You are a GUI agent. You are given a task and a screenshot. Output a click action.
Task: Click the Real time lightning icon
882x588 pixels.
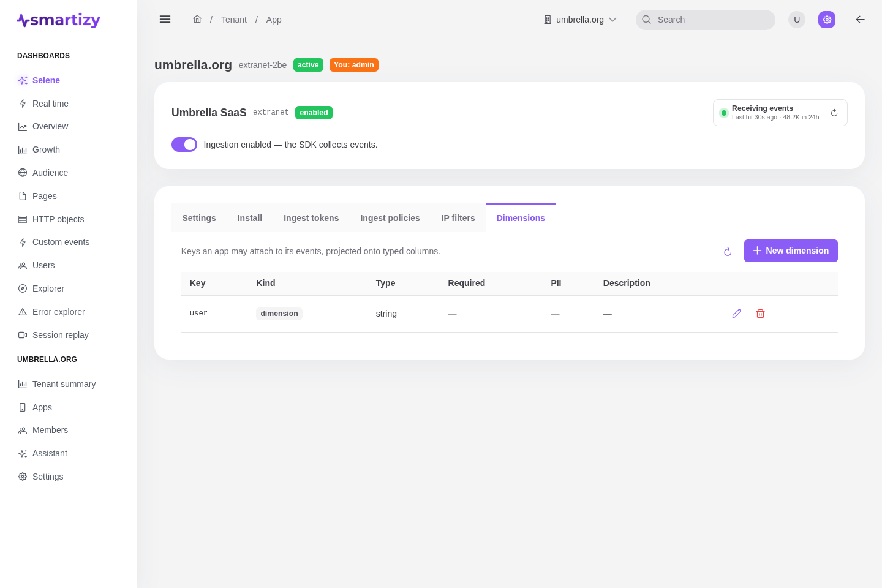click(x=23, y=104)
